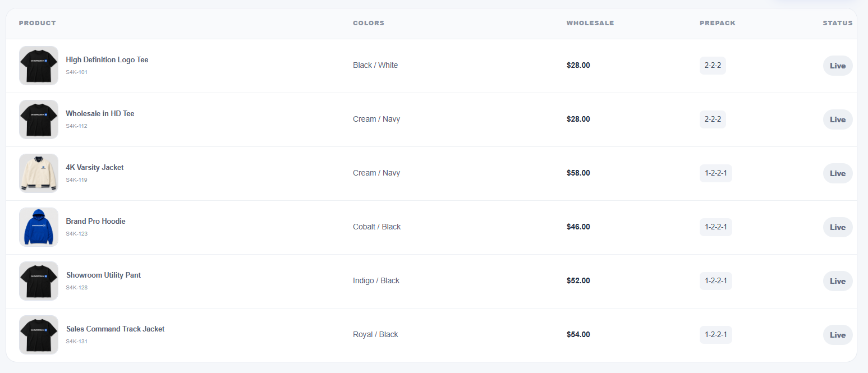Click Indigo / Black colors cell

pyautogui.click(x=376, y=280)
